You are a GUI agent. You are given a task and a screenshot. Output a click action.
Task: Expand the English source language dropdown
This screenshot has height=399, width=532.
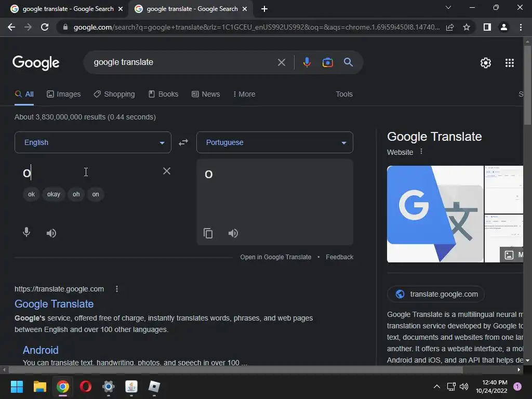pyautogui.click(x=92, y=142)
